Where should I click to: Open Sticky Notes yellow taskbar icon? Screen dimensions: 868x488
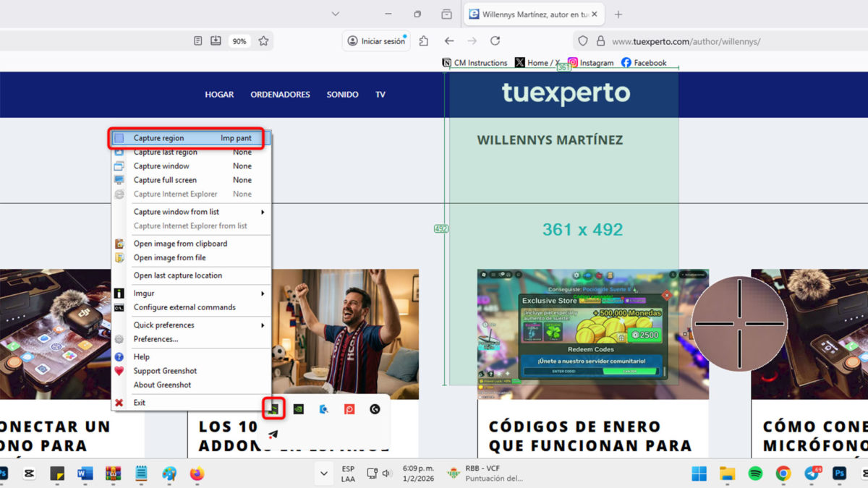(x=57, y=474)
